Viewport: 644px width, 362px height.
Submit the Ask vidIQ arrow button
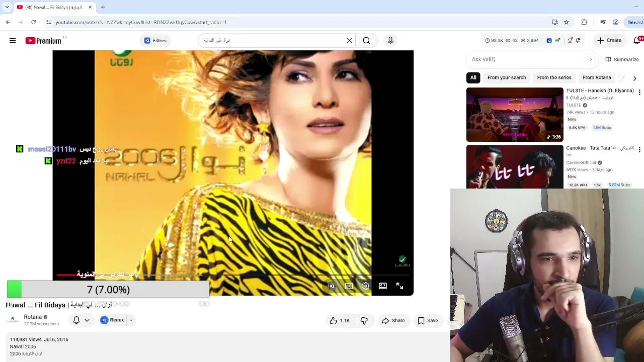pyautogui.click(x=591, y=59)
